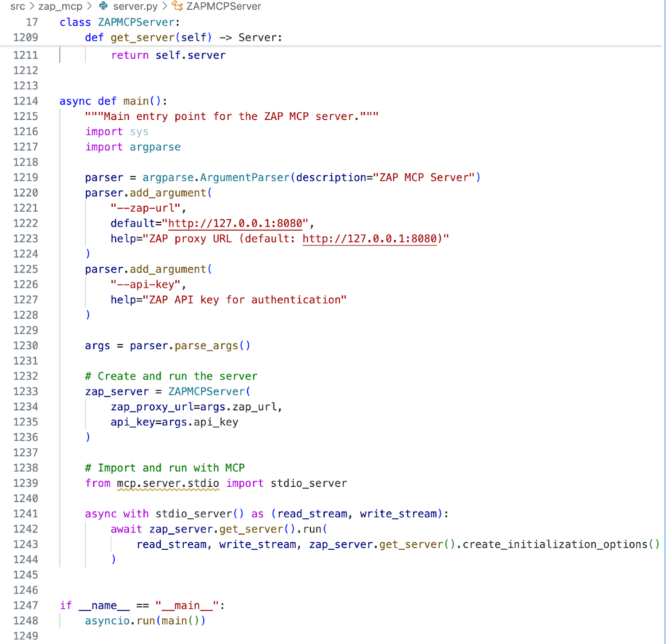Viewport: 666px width, 644px height.
Task: Click line number 1233 in gutter
Action: point(25,392)
